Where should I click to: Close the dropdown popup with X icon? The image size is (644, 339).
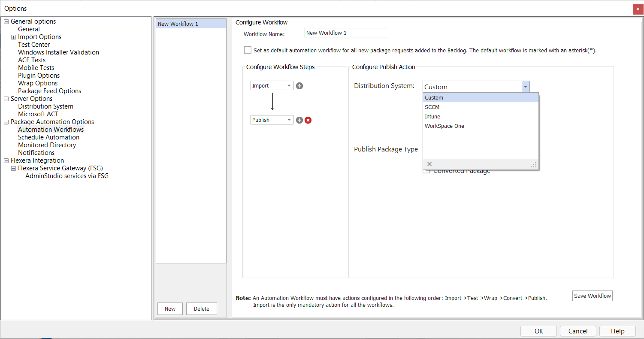[x=429, y=164]
